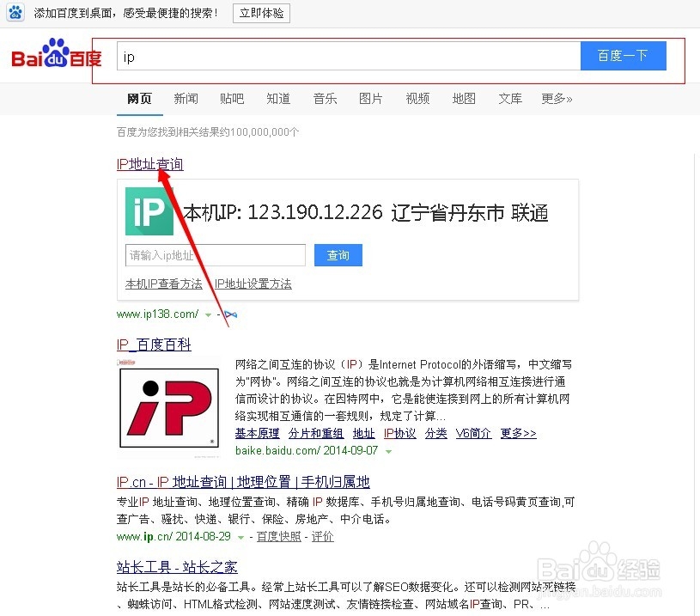Click the 添加百度到桌面 banner text
This screenshot has height=616, width=700.
126,13
